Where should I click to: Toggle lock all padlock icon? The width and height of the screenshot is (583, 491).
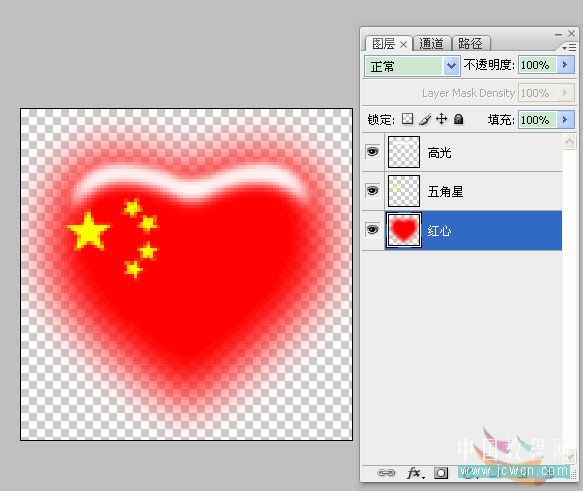[x=458, y=119]
